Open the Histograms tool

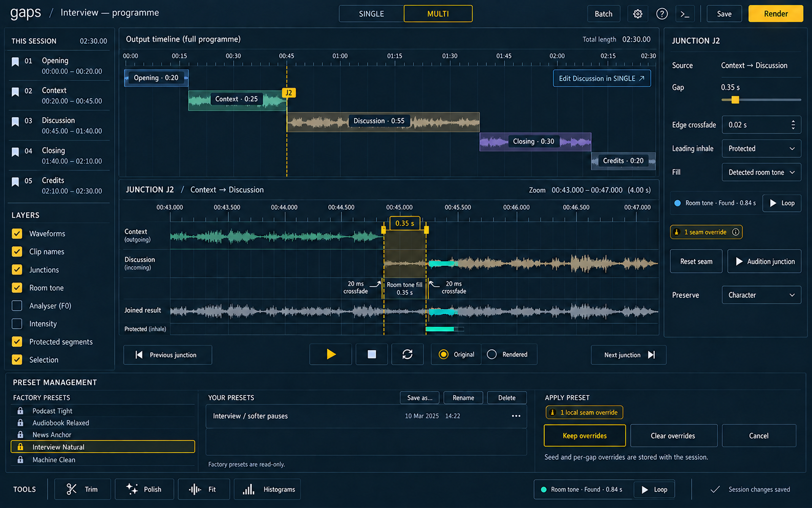[x=268, y=489]
